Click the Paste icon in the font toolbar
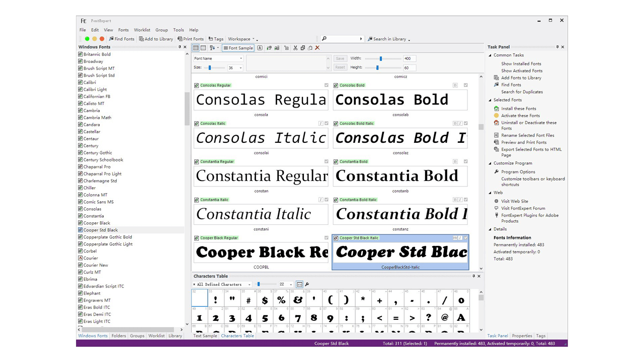 (310, 48)
